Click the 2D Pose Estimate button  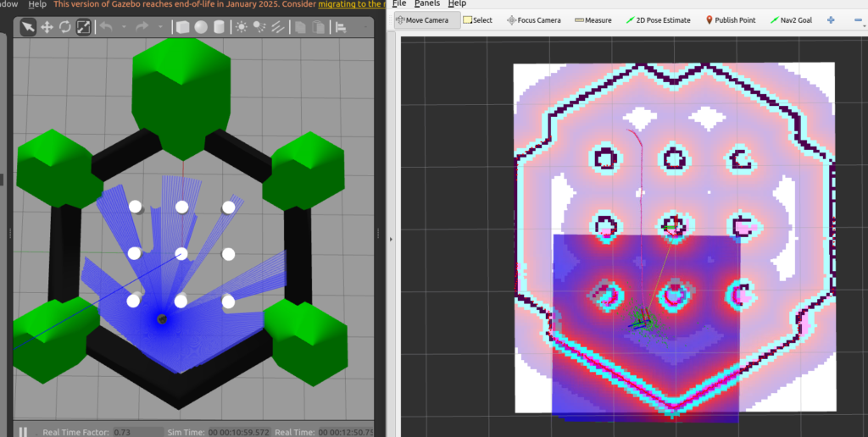658,19
